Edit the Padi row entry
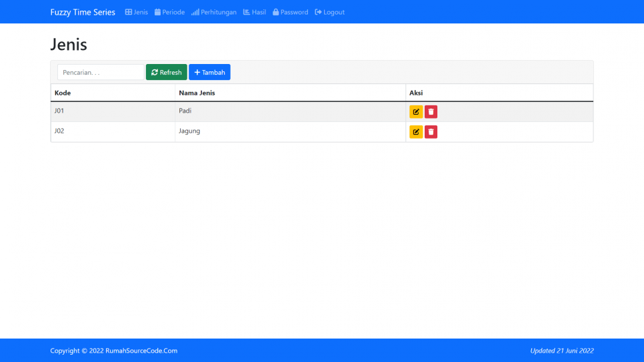This screenshot has width=644, height=362. click(x=416, y=112)
